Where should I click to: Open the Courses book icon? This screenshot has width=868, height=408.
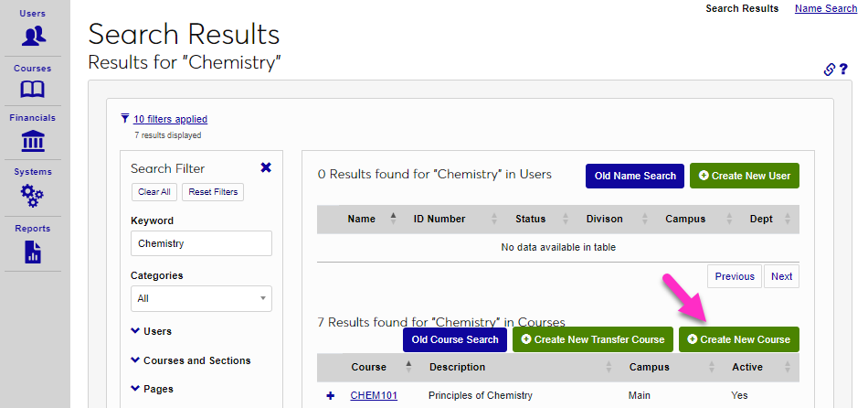coord(33,90)
